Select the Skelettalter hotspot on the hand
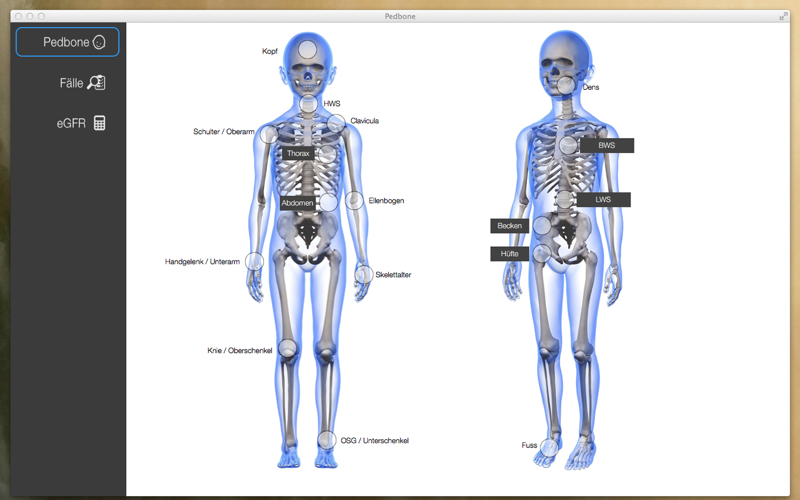This screenshot has height=500, width=800. click(364, 274)
